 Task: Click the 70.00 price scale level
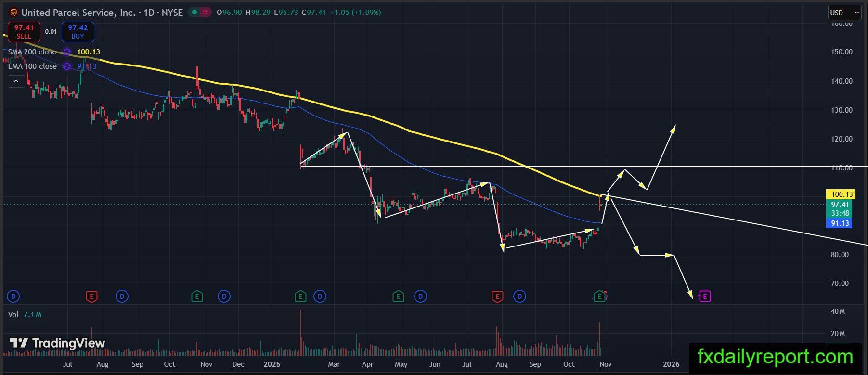[840, 284]
